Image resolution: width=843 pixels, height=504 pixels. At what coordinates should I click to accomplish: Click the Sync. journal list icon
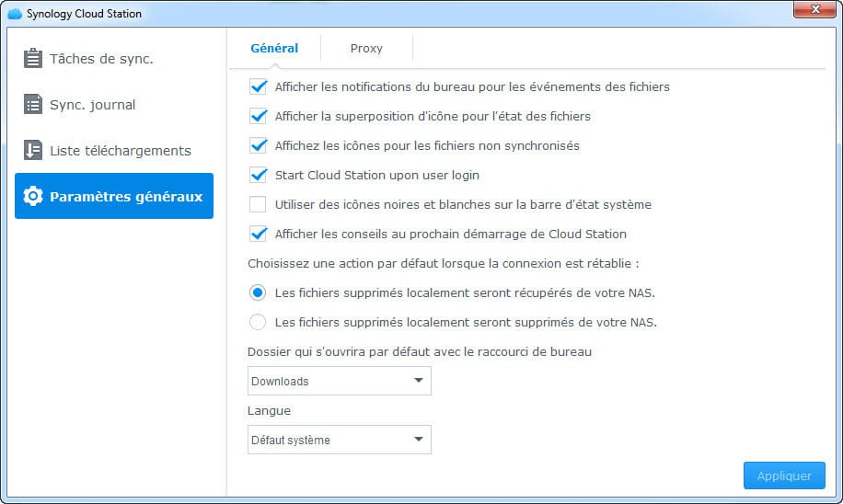(x=33, y=104)
